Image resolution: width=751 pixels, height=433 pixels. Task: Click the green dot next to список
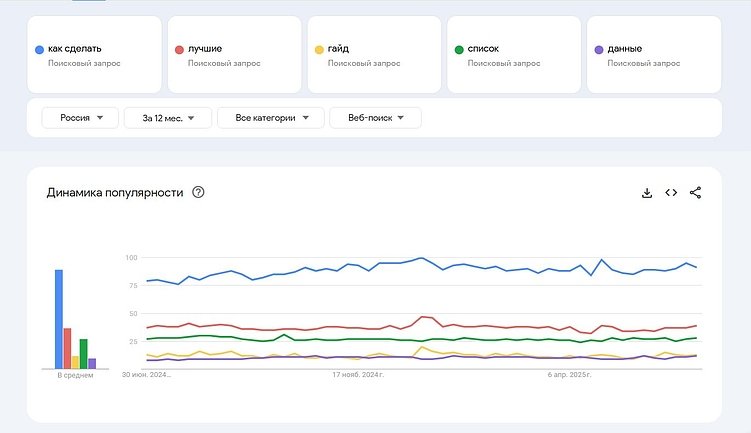[459, 48]
